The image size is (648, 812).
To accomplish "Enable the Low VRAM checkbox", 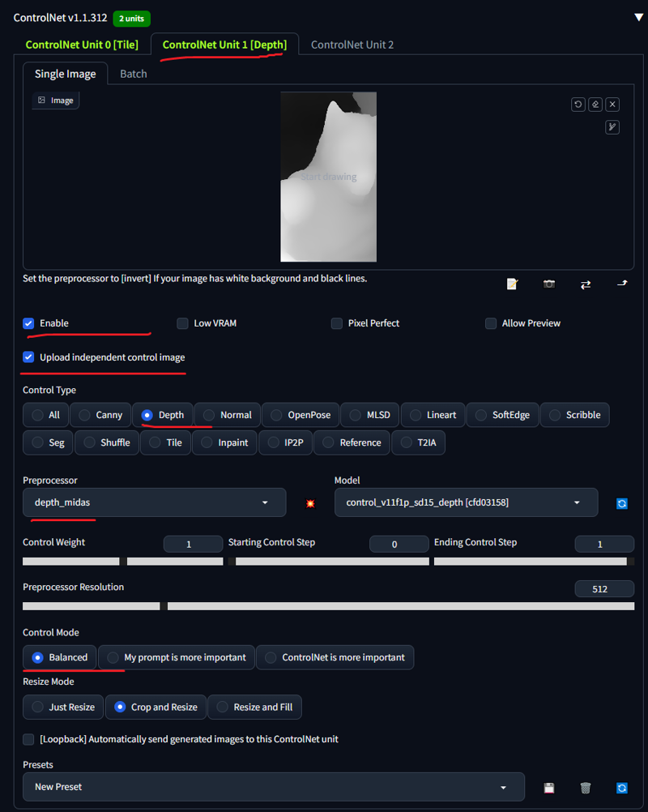I will click(182, 323).
